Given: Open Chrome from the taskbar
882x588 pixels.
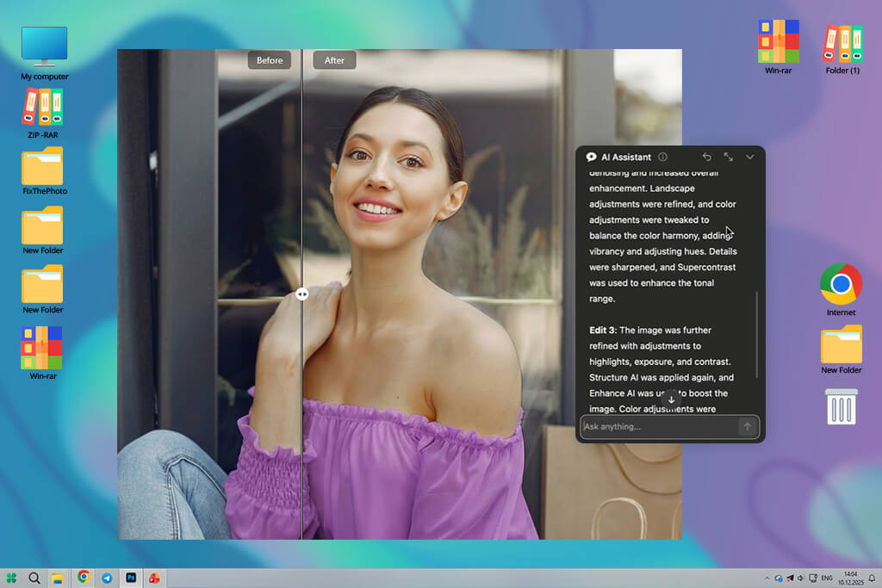Looking at the screenshot, I should click(84, 577).
